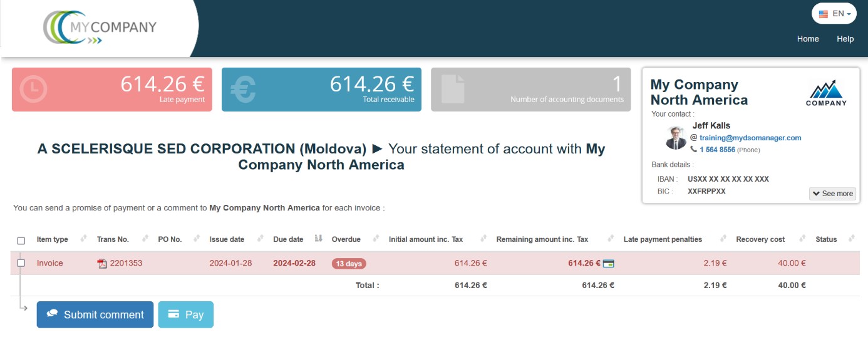Click Jeff Kalls contact photo

click(x=676, y=138)
